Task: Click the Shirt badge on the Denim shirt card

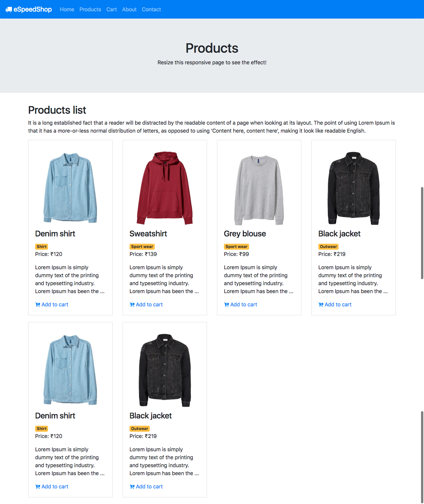Action: (x=41, y=246)
